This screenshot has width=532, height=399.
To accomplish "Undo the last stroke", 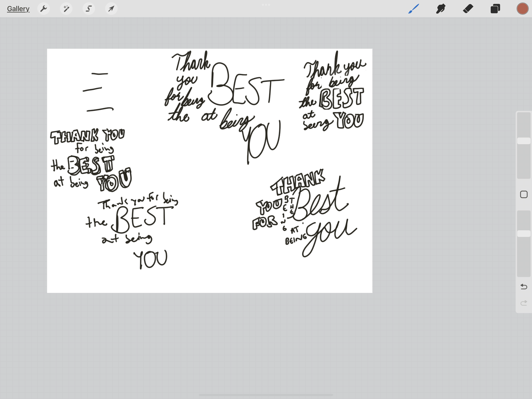I will point(524,287).
